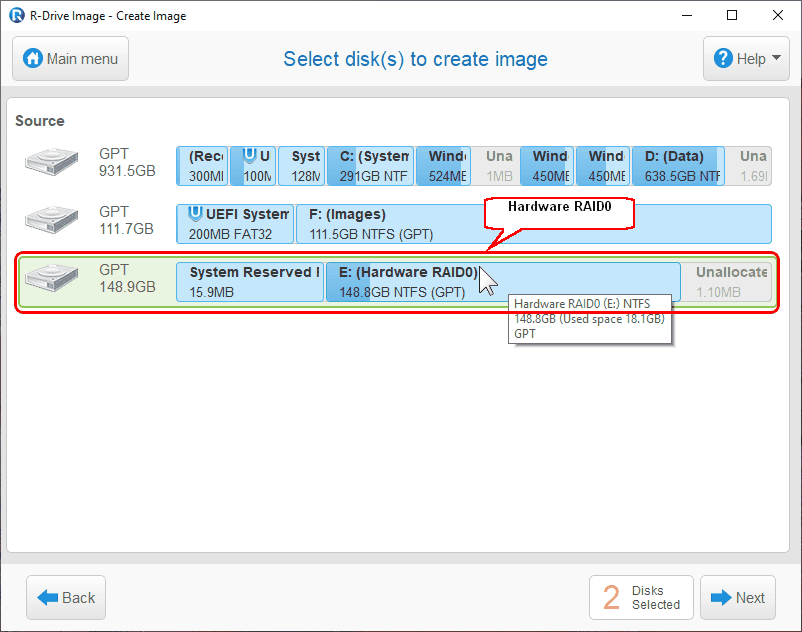802x632 pixels.
Task: Select the D: (Data) 638.5GB partition
Action: 678,166
